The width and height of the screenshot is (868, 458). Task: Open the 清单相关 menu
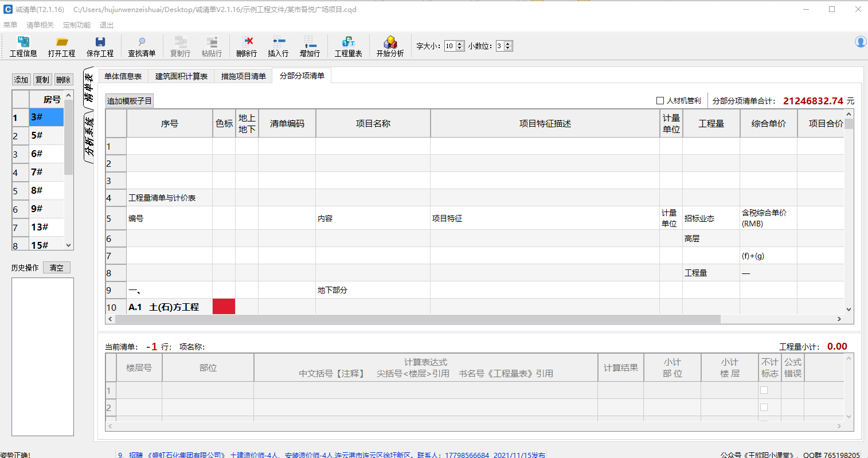click(40, 25)
